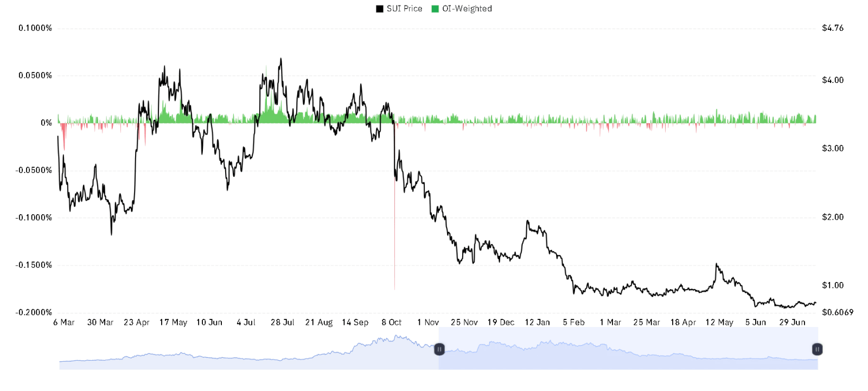Click the $4.76 price label

(x=833, y=28)
